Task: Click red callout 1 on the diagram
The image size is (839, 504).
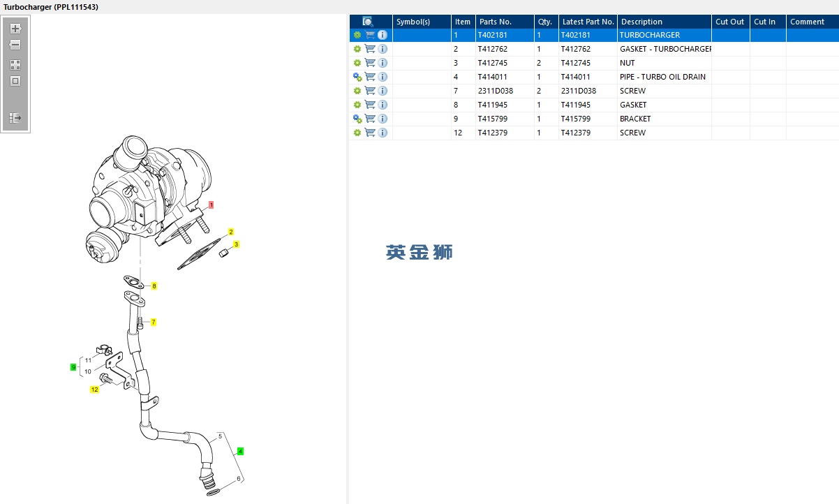Action: pyautogui.click(x=211, y=205)
